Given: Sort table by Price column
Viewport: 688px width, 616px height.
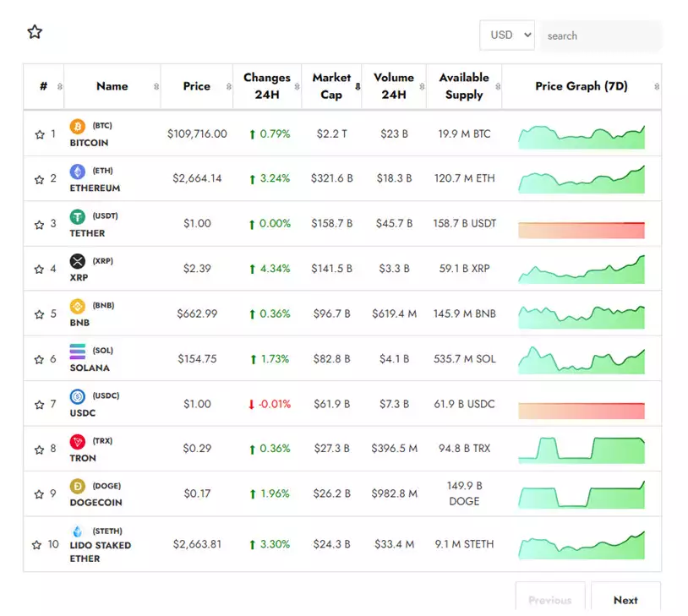Looking at the screenshot, I should [x=197, y=86].
